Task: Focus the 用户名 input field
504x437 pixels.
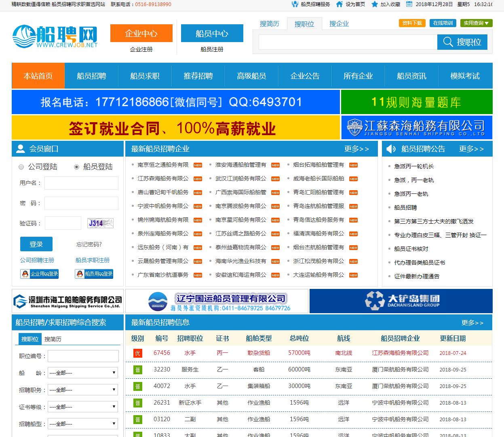Action: point(81,183)
